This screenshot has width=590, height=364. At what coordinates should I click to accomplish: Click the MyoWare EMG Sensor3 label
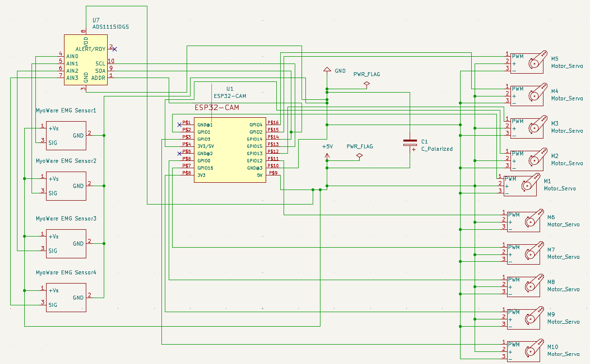tap(66, 219)
